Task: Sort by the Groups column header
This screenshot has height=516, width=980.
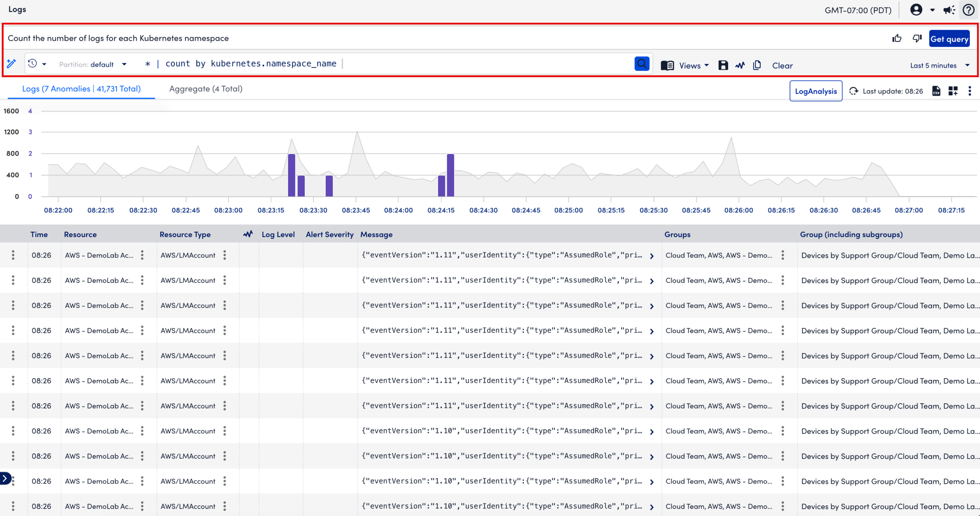Action: click(677, 234)
